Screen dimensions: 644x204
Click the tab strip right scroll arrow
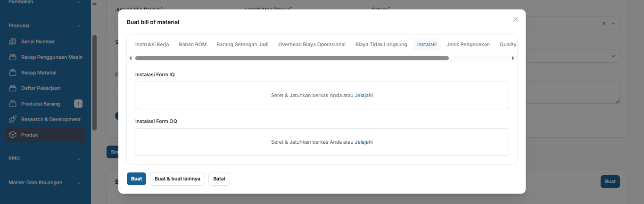tap(513, 58)
